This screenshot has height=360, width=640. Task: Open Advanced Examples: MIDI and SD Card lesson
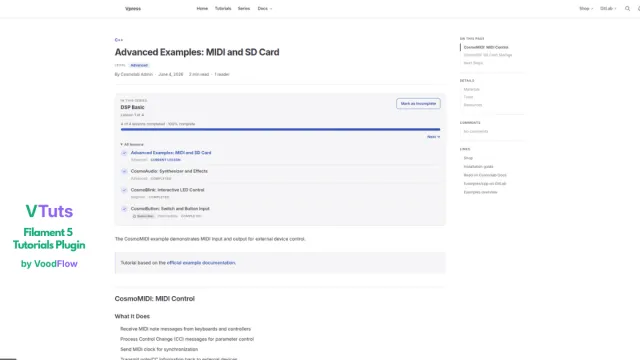click(x=171, y=153)
